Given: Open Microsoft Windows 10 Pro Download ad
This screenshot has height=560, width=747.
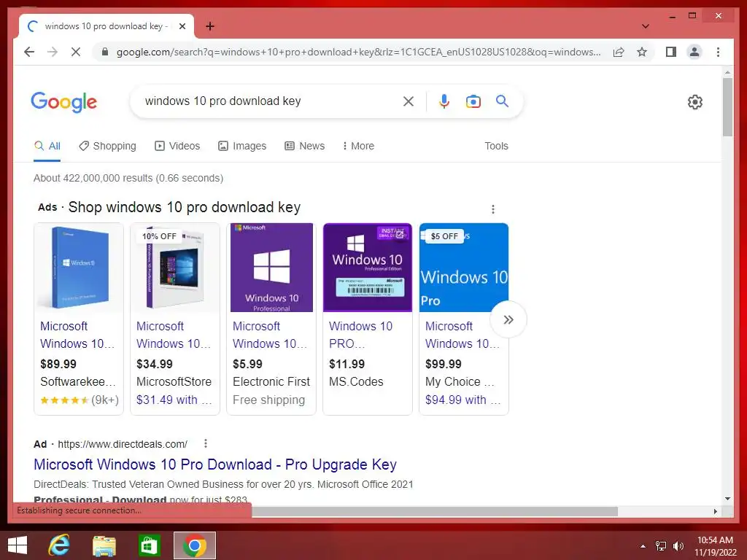Looking at the screenshot, I should click(x=215, y=464).
